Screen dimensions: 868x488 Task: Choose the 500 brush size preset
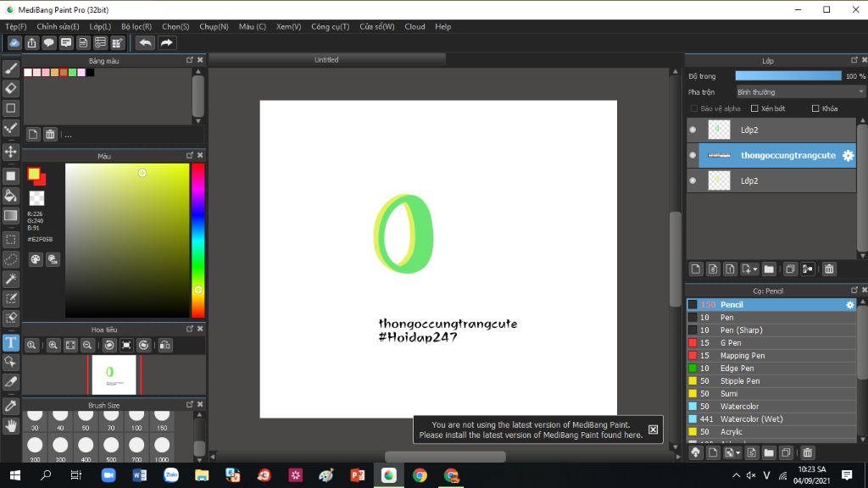tap(111, 451)
